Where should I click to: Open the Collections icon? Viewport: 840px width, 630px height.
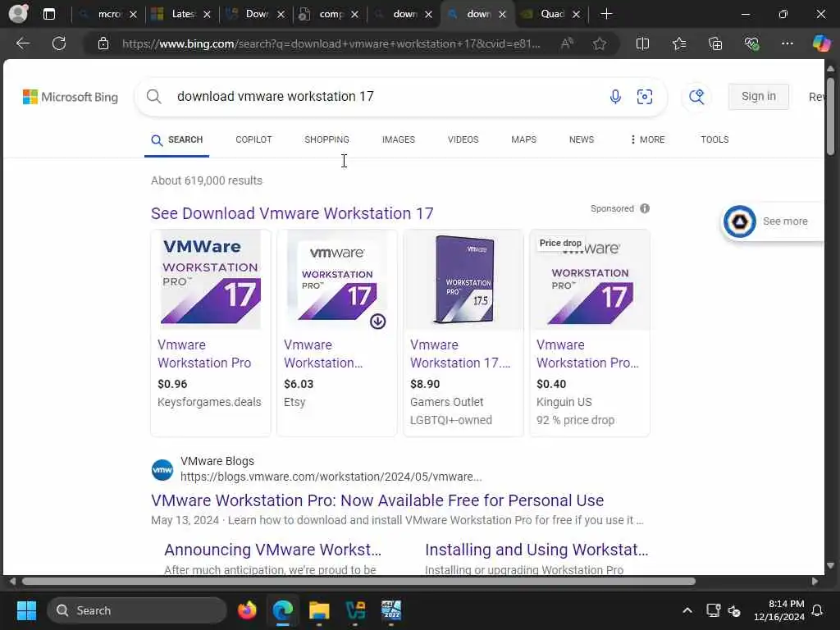pyautogui.click(x=715, y=43)
